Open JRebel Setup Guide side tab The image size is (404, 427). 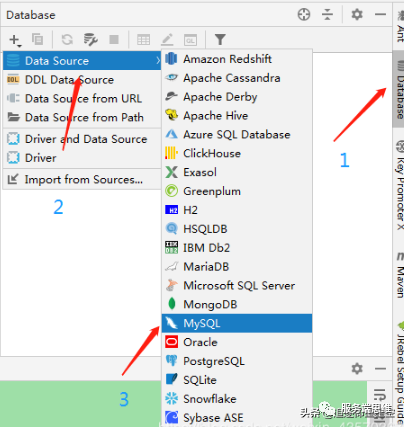pyautogui.click(x=399, y=372)
